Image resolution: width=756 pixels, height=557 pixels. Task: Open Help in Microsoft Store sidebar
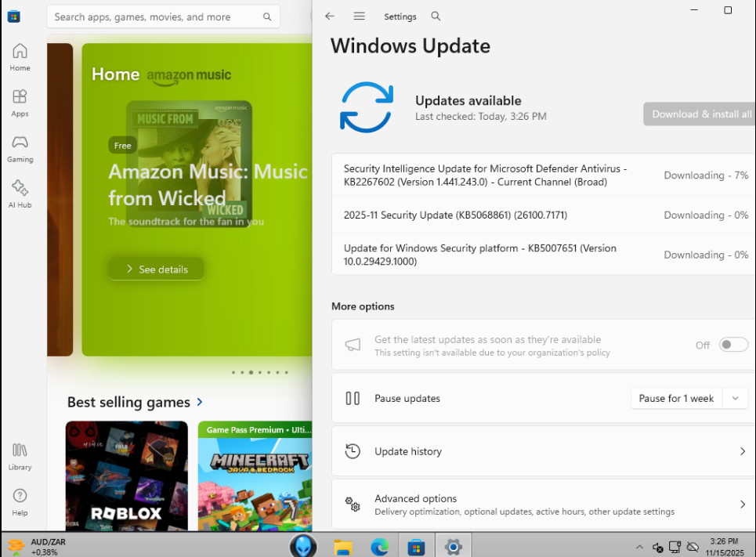(x=20, y=502)
